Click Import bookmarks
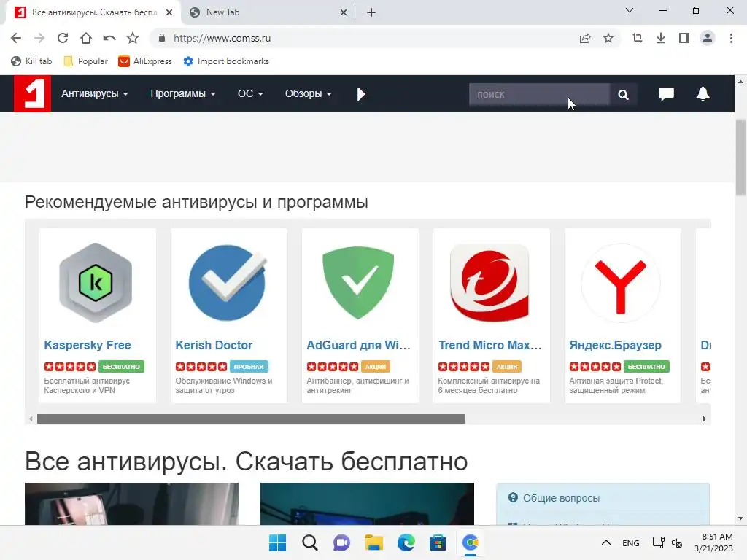The height and width of the screenshot is (560, 747). click(x=226, y=61)
